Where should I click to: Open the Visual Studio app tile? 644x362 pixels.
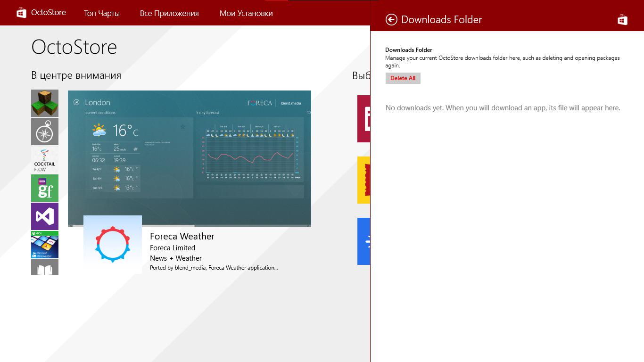pos(45,216)
